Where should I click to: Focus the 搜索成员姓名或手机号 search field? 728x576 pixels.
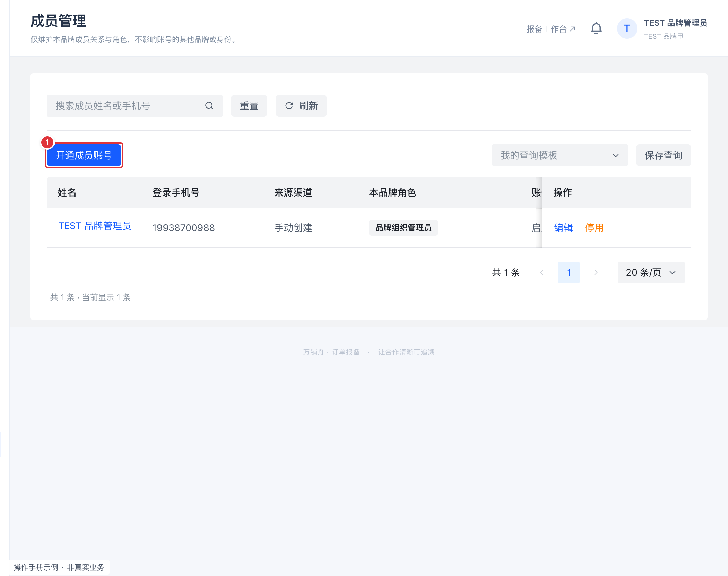coord(135,106)
